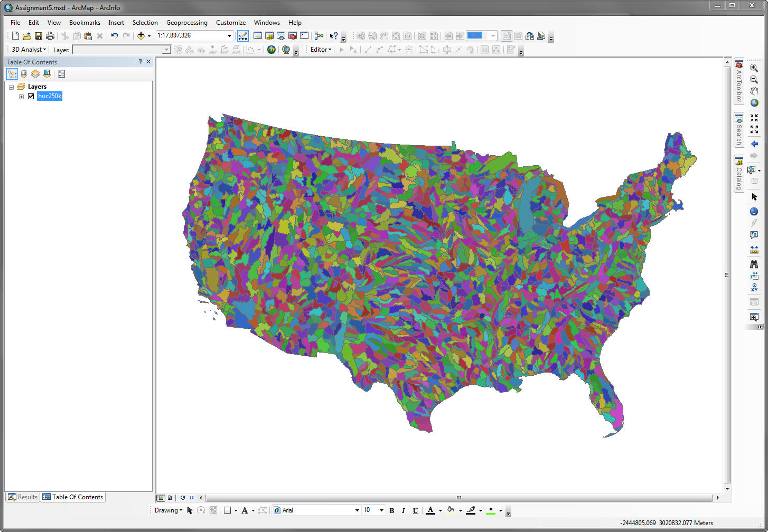Open the File menu

pyautogui.click(x=15, y=23)
